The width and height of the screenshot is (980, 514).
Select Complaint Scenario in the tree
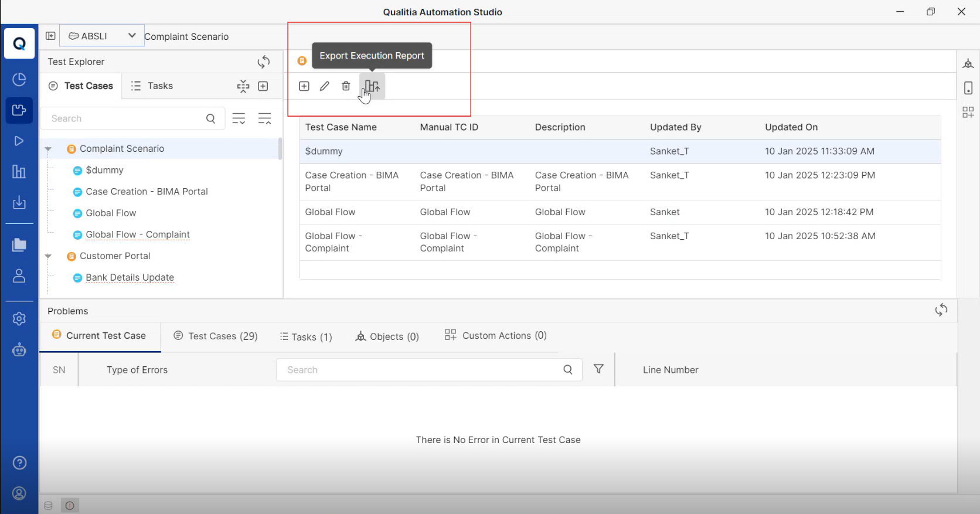click(x=122, y=149)
